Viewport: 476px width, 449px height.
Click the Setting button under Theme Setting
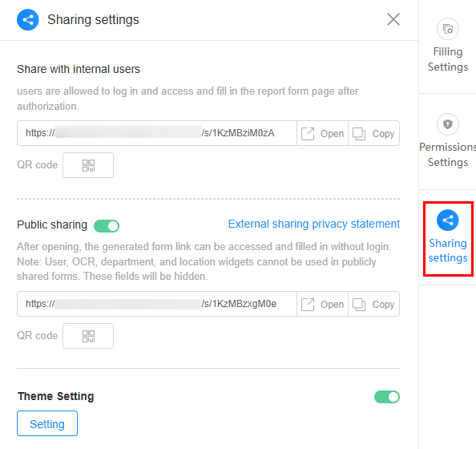pyautogui.click(x=47, y=423)
